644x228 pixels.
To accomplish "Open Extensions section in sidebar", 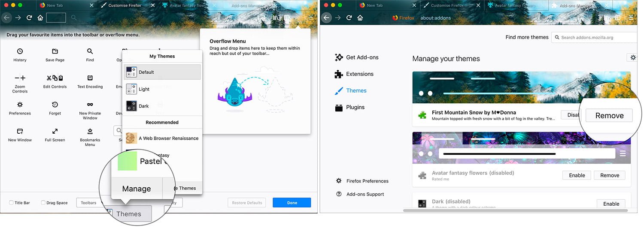I will [354, 74].
